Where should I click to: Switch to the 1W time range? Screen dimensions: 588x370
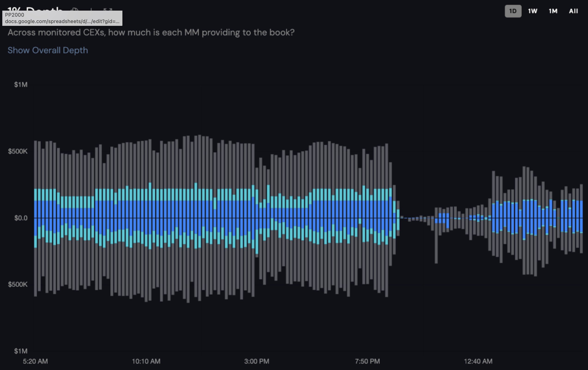click(x=533, y=11)
